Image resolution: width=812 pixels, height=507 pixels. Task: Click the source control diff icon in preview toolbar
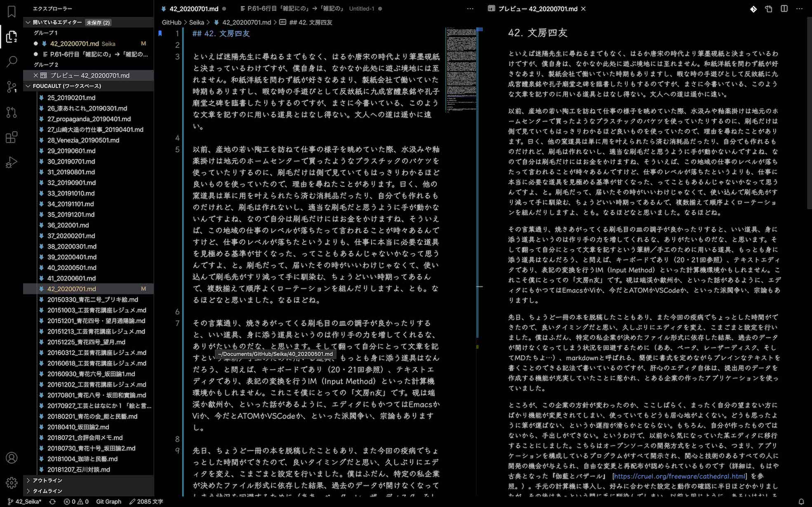click(753, 9)
